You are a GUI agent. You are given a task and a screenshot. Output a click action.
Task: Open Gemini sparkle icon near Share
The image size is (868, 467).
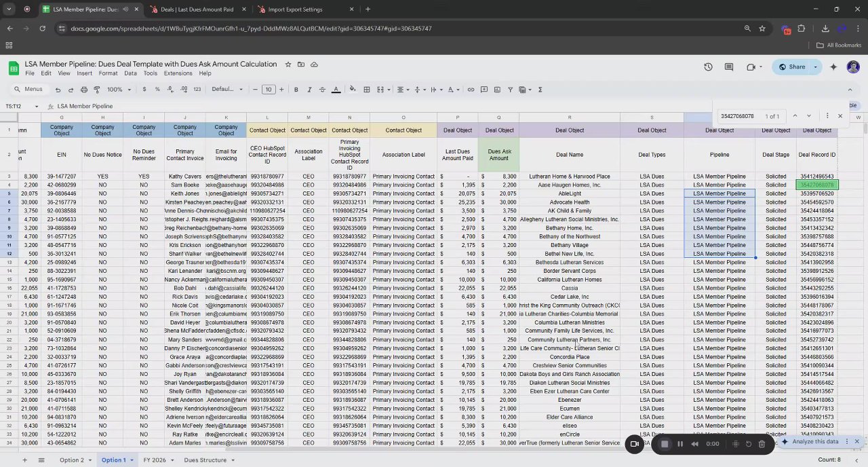coord(833,67)
